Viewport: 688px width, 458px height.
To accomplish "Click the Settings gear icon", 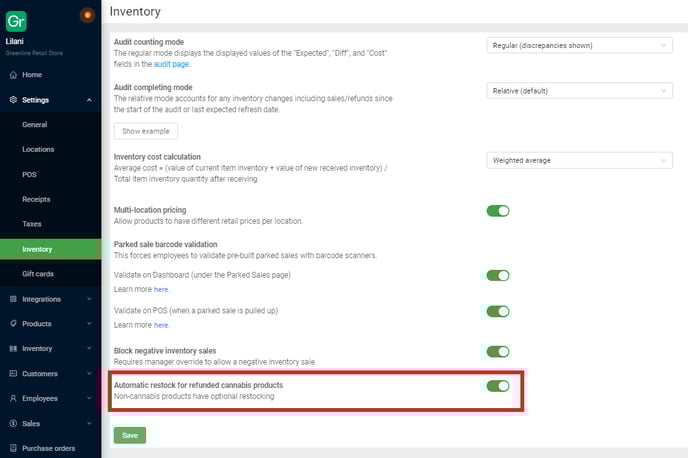I will 12,100.
